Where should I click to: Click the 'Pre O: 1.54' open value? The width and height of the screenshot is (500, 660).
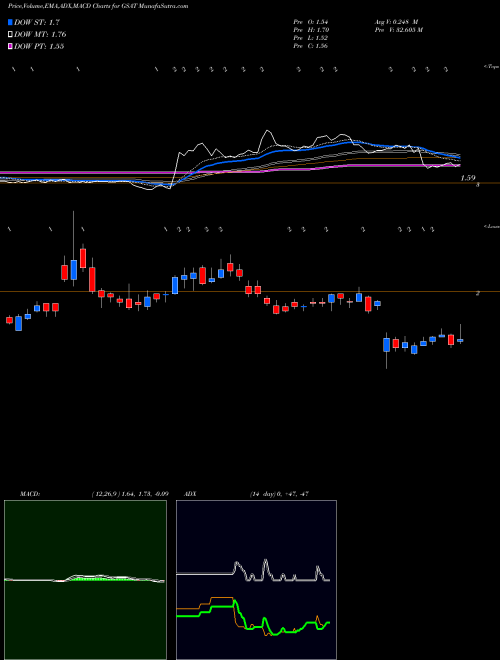(x=311, y=22)
